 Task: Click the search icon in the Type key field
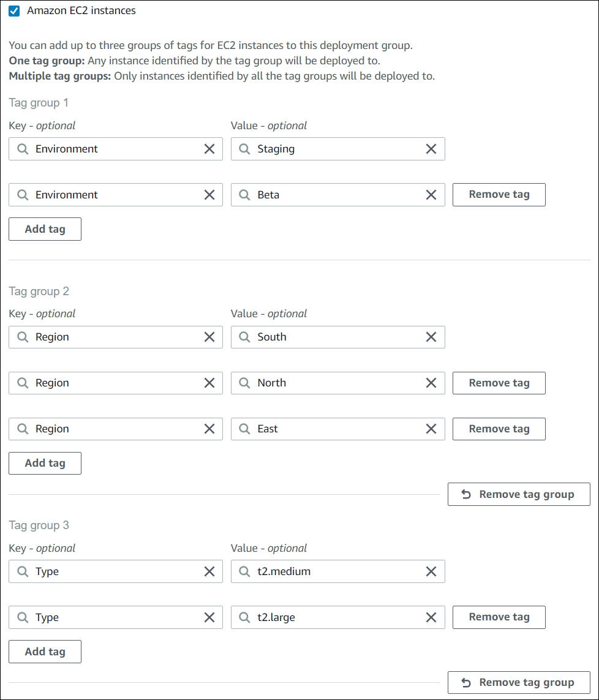23,571
